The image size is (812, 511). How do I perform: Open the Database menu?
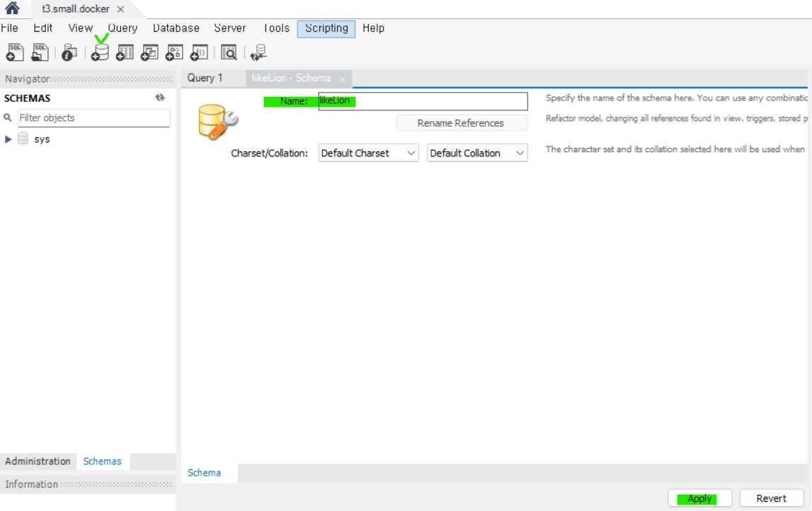pyautogui.click(x=176, y=28)
